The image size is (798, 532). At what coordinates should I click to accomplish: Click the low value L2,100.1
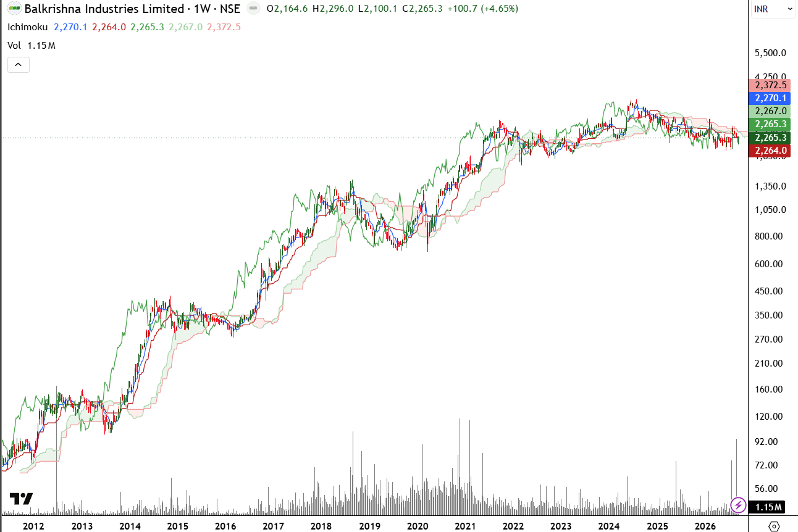377,9
